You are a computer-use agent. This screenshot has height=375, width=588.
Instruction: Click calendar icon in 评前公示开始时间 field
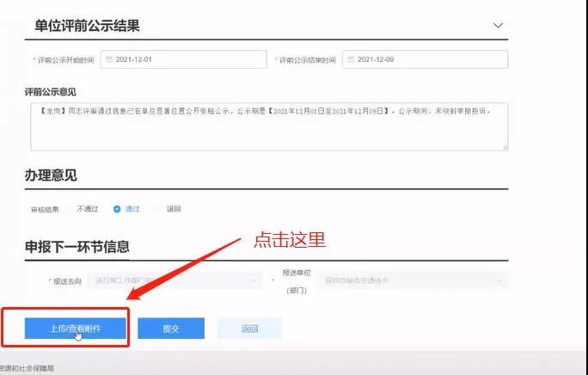tap(108, 59)
